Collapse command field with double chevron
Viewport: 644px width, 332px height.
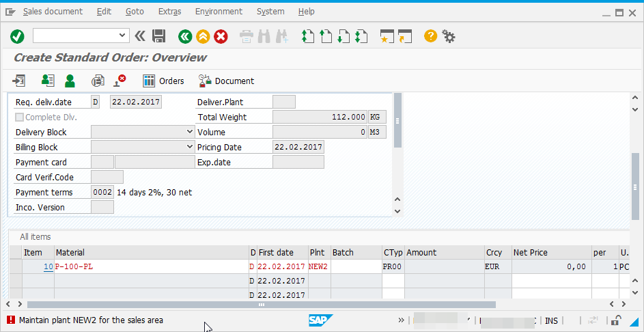click(140, 36)
